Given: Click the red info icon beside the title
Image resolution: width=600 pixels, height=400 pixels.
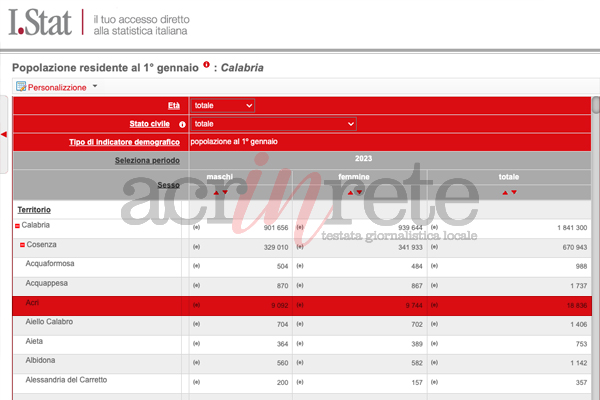Looking at the screenshot, I should point(207,64).
